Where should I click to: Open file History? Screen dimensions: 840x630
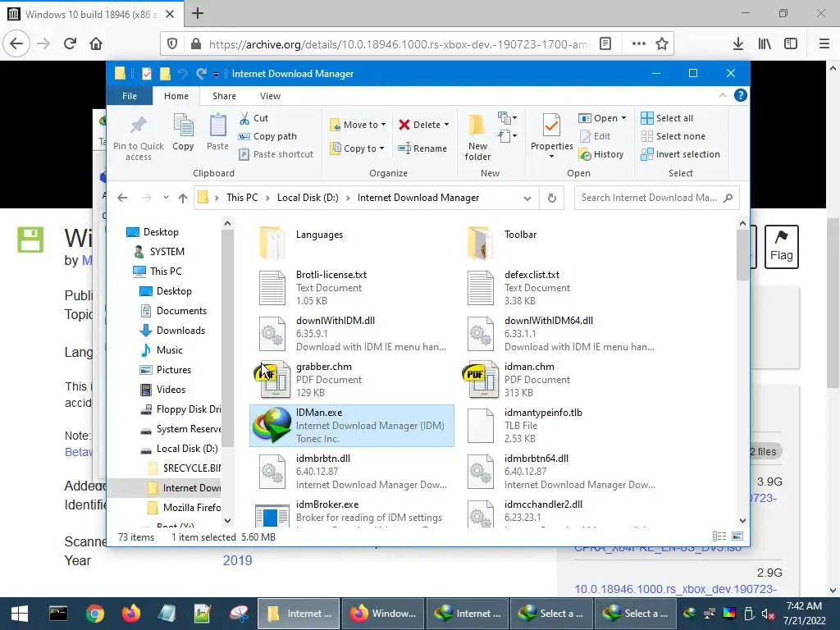click(x=601, y=154)
